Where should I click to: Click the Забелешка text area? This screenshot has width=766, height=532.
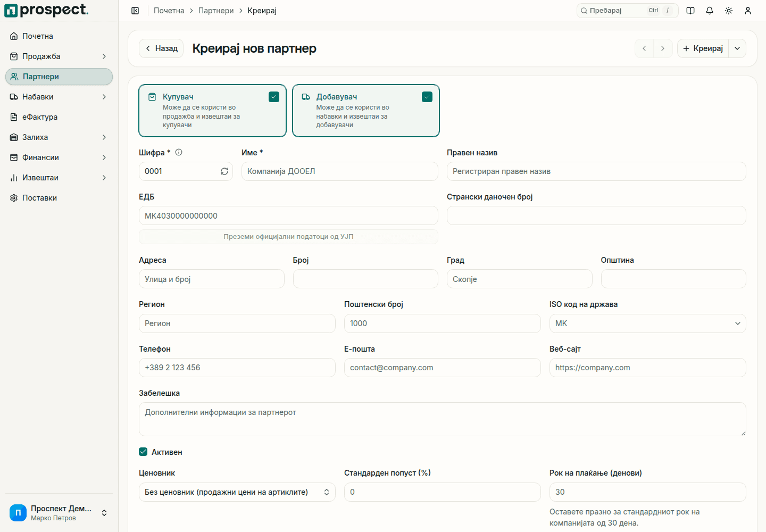[442, 419]
